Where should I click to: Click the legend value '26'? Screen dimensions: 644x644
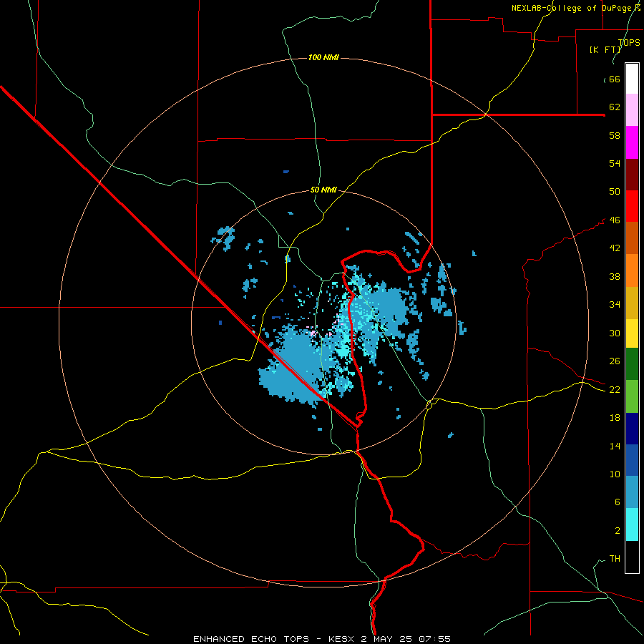coord(615,361)
